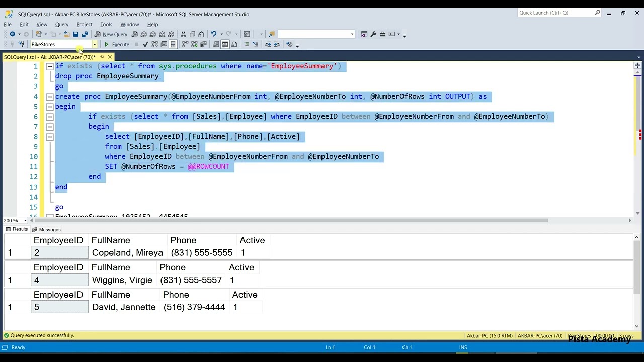This screenshot has height=362, width=644.
Task: Select EmployeeID cell with value 4
Action: (x=59, y=280)
